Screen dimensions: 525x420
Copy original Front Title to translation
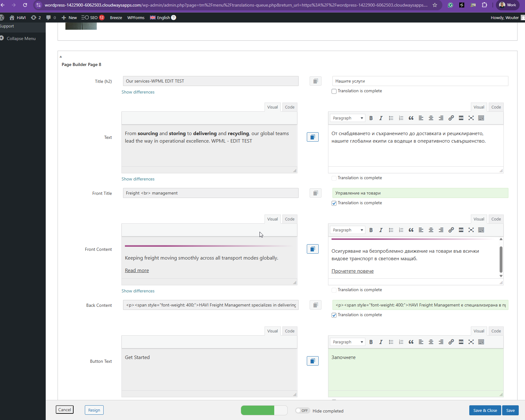(316, 193)
